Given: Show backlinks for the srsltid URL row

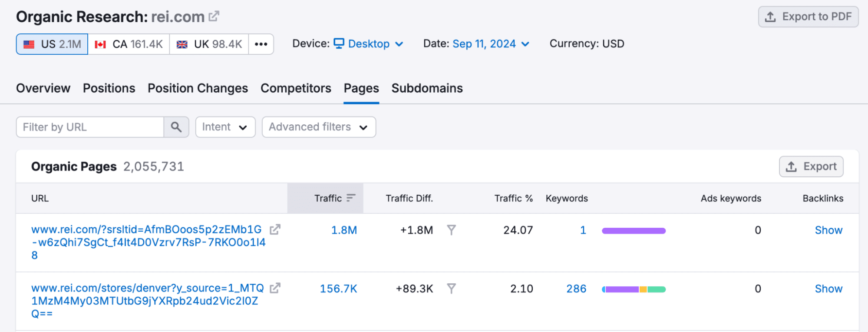Looking at the screenshot, I should (x=828, y=230).
